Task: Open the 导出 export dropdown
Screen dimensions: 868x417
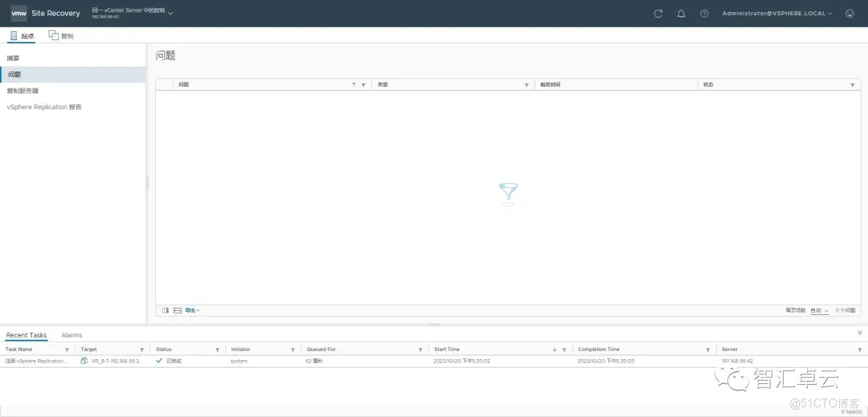Action: (x=192, y=311)
